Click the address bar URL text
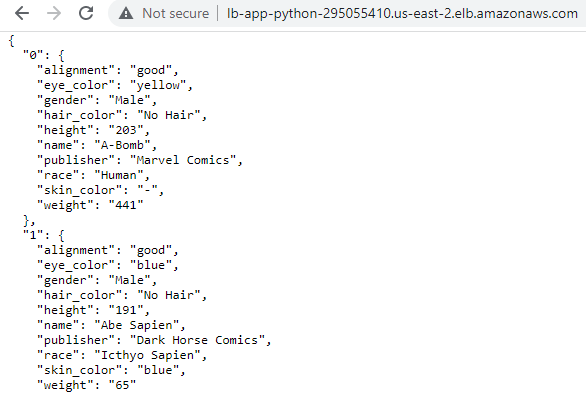This screenshot has width=586, height=394. (x=402, y=13)
